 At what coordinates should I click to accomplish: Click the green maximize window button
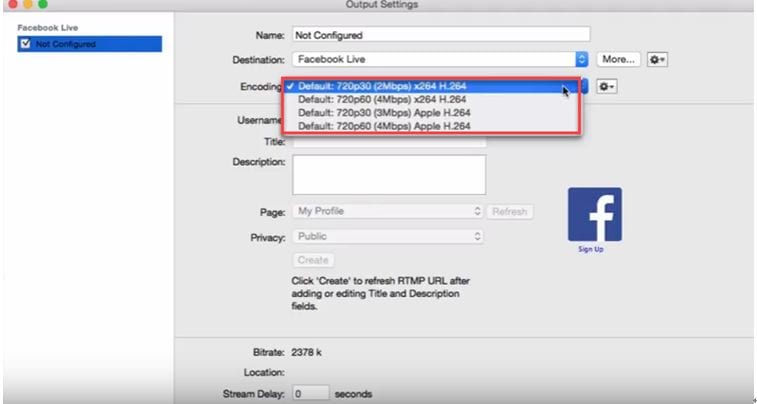tap(43, 4)
